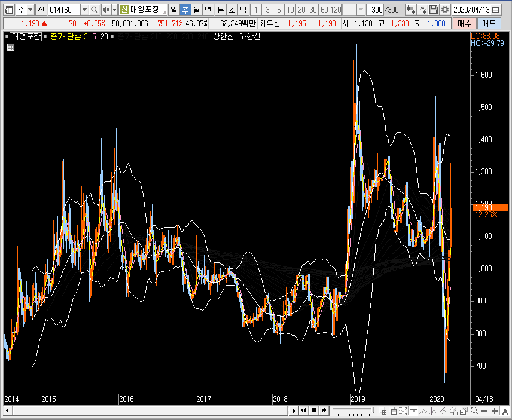Click the A text auto-scale icon

(x=505, y=411)
